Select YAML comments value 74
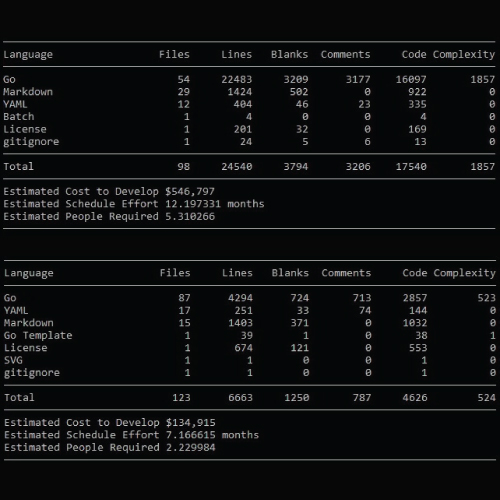 tap(365, 310)
